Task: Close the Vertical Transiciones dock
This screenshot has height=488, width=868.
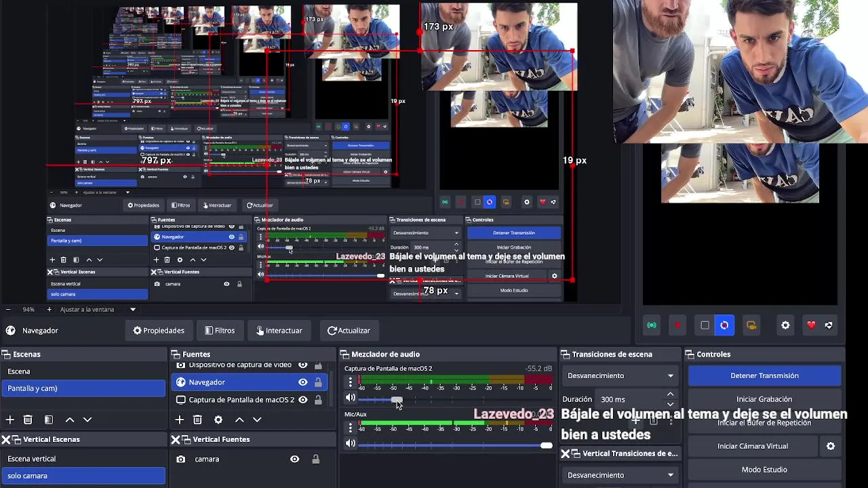Action: tap(565, 453)
